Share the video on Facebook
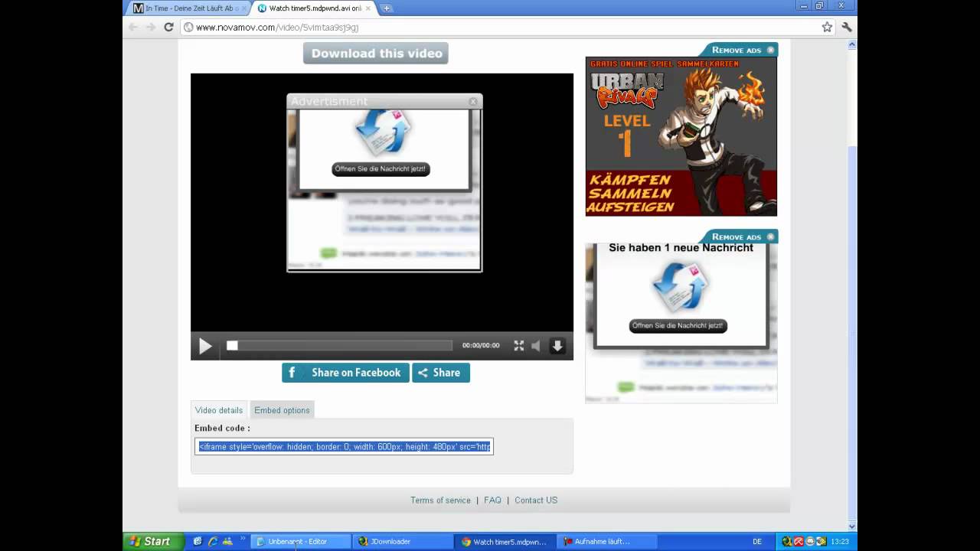Screen dimensions: 980x551 [345, 373]
